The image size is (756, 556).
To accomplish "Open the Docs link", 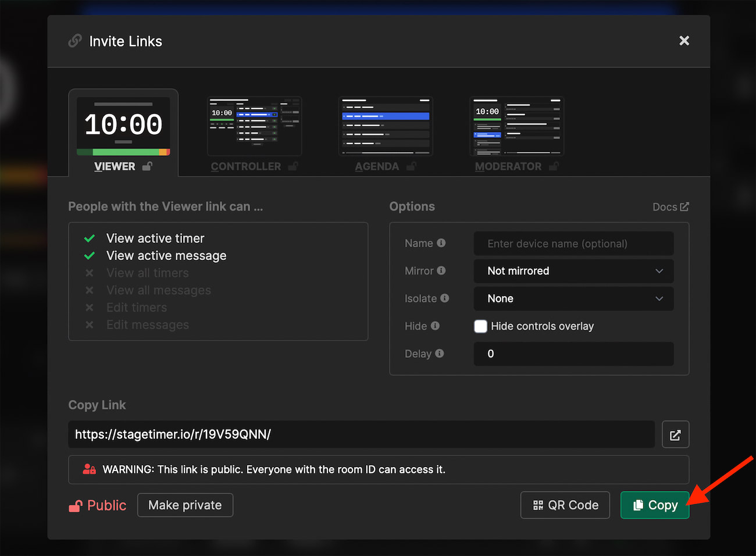I will (x=665, y=206).
